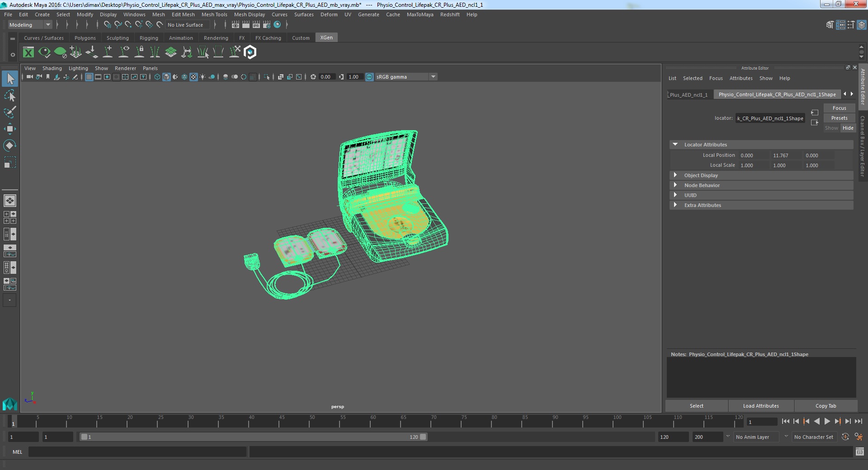868x470 pixels.
Task: Switch to the Rigging shelf tab
Action: pyautogui.click(x=149, y=38)
